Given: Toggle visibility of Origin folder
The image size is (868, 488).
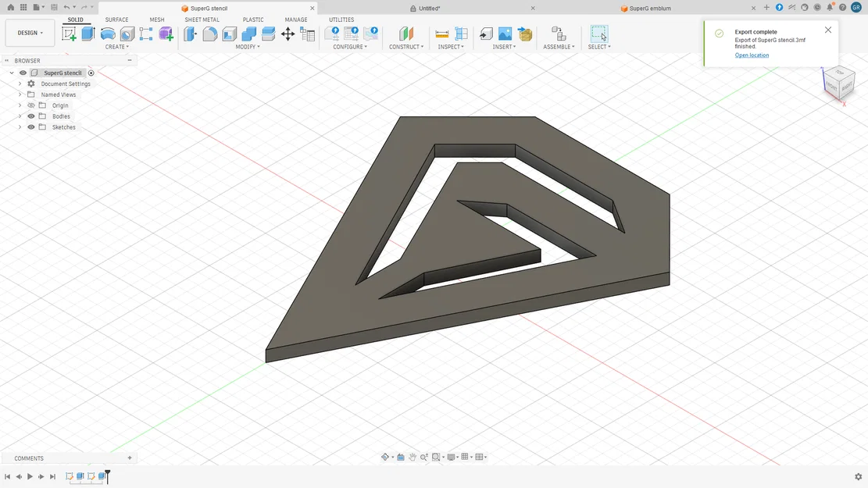Looking at the screenshot, I should [x=31, y=105].
